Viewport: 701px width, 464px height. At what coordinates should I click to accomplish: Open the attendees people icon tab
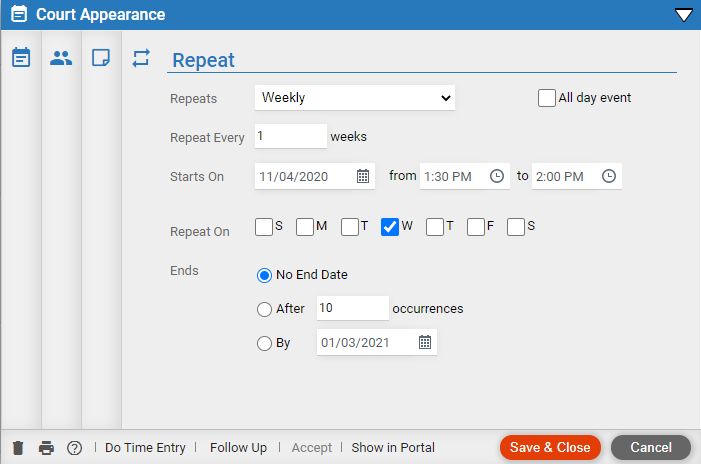click(61, 58)
